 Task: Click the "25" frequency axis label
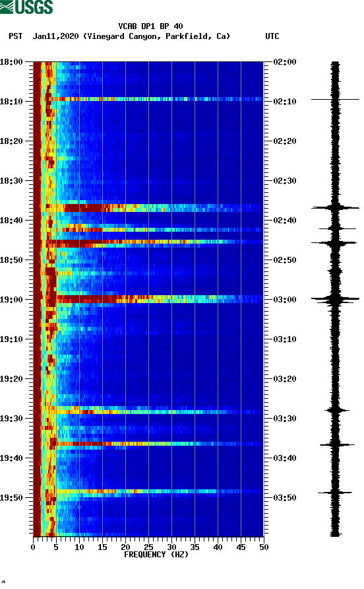tap(148, 547)
